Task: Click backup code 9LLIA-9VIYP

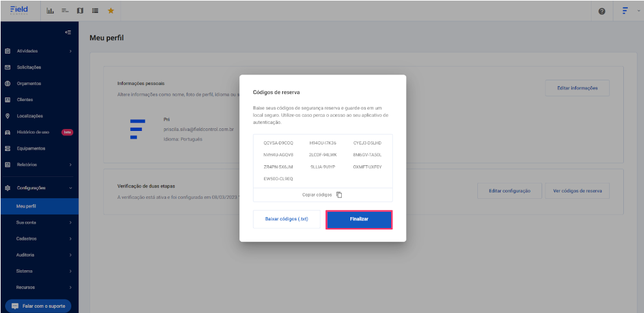Action: click(x=323, y=167)
